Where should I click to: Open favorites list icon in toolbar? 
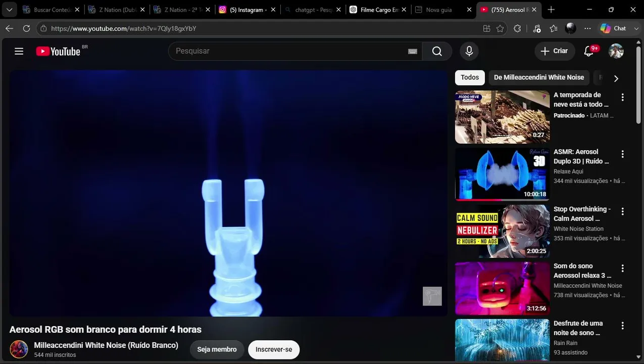coord(554,28)
